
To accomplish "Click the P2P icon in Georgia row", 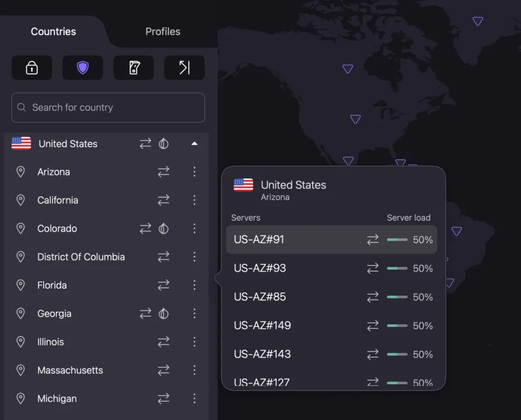I will [x=145, y=313].
